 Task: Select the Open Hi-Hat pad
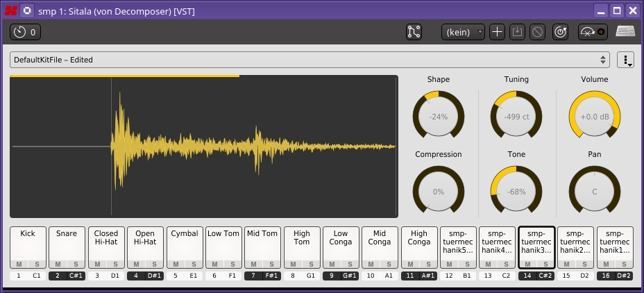coord(145,243)
